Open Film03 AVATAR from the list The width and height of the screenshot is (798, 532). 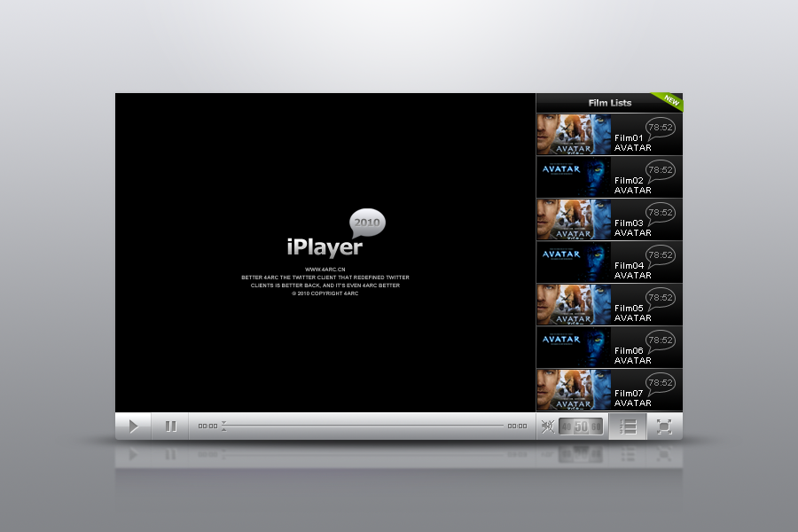[x=574, y=219]
